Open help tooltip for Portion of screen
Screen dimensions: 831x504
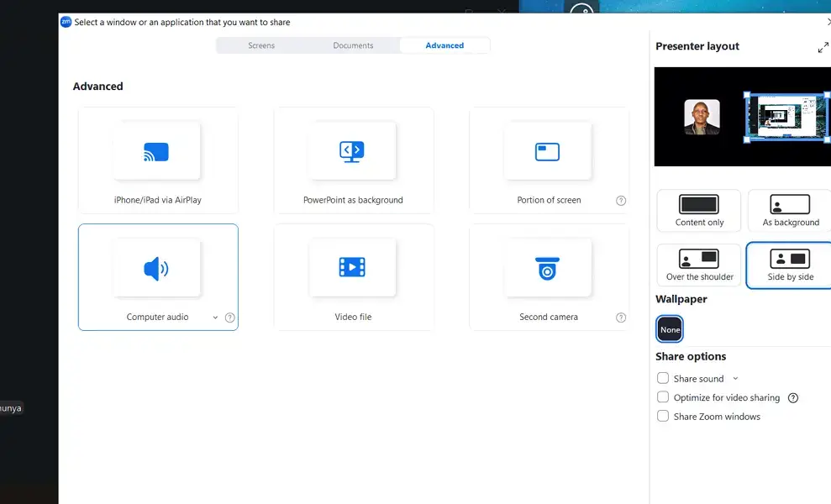pyautogui.click(x=621, y=201)
